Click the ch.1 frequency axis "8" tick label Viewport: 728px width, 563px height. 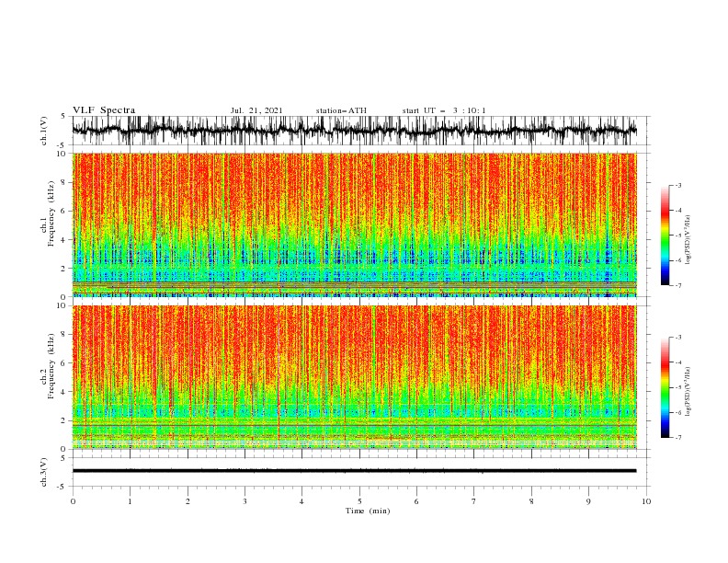[63, 182]
